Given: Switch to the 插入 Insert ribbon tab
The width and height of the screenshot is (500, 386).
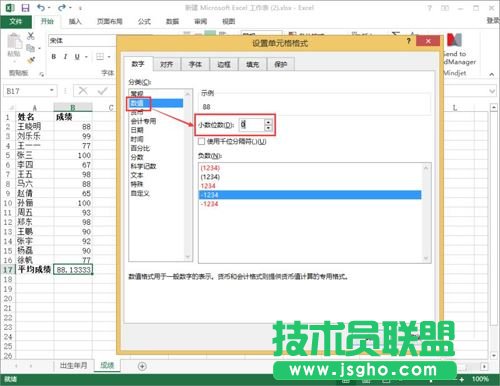Looking at the screenshot, I should click(75, 22).
